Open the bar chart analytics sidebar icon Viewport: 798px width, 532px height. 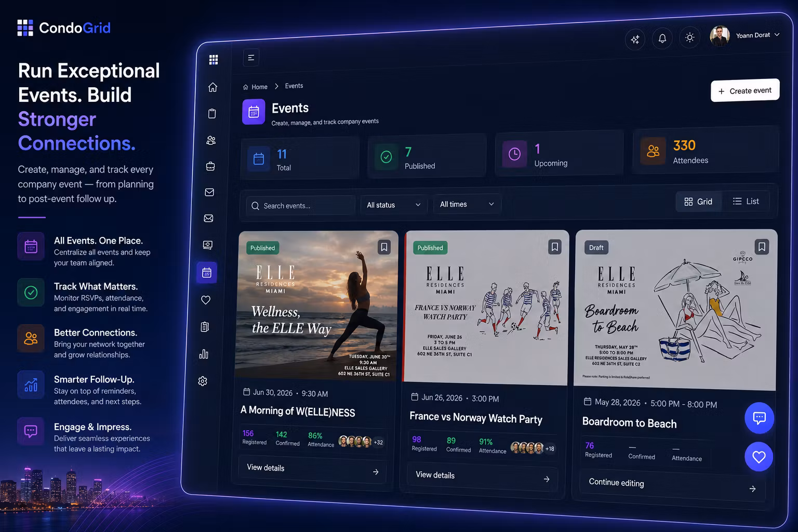tap(204, 354)
